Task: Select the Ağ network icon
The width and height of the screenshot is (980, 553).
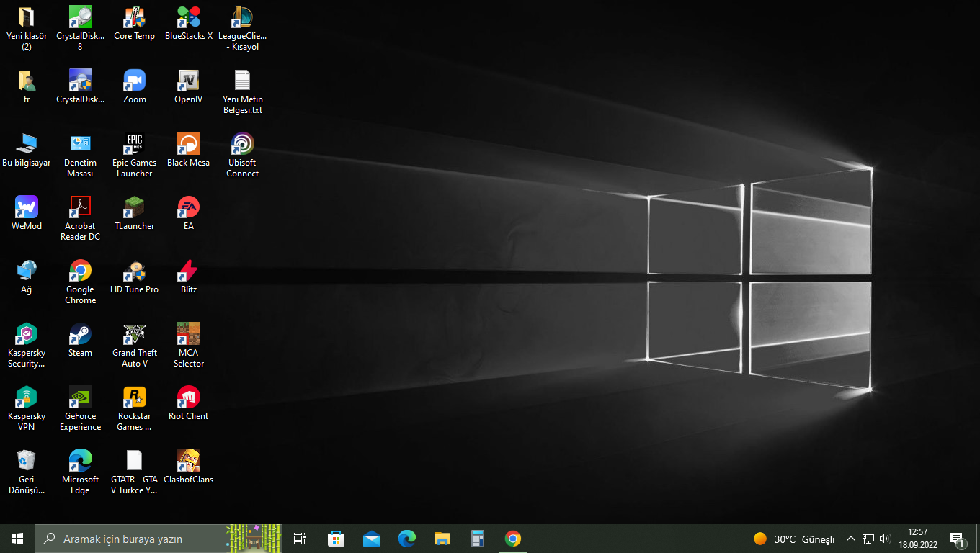Action: click(27, 271)
